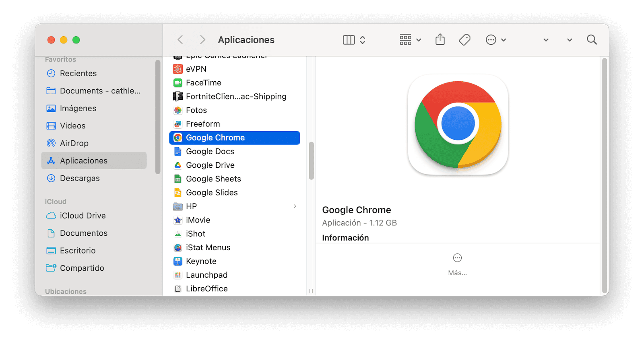This screenshot has width=644, height=342.
Task: Click the Google Docs file icon
Action: point(178,151)
